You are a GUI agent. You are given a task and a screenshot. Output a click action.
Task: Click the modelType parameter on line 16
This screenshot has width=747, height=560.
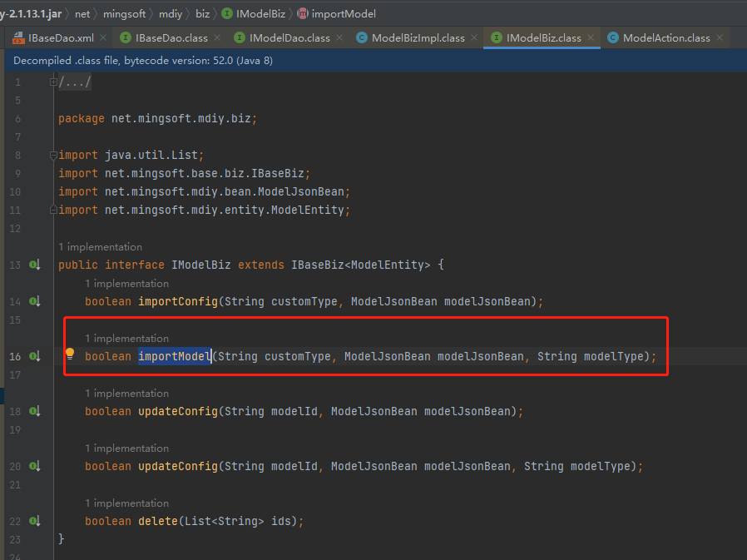click(591, 356)
